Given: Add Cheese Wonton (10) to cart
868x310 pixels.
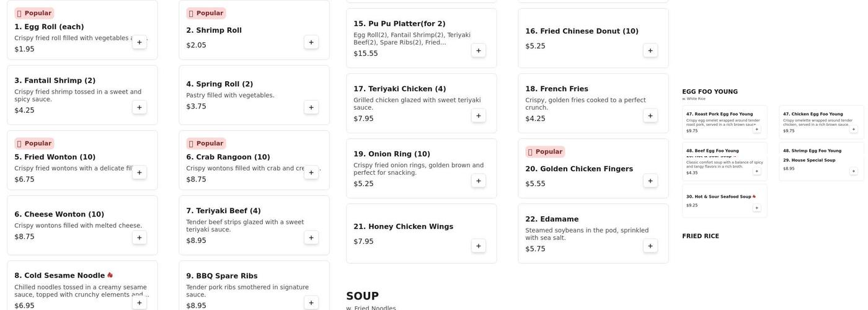Looking at the screenshot, I should [139, 237].
